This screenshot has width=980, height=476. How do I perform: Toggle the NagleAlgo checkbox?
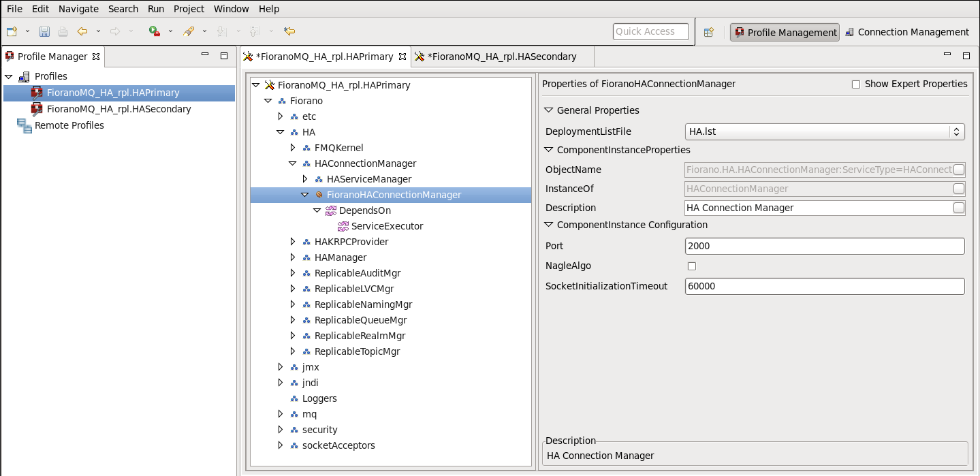pyautogui.click(x=692, y=266)
